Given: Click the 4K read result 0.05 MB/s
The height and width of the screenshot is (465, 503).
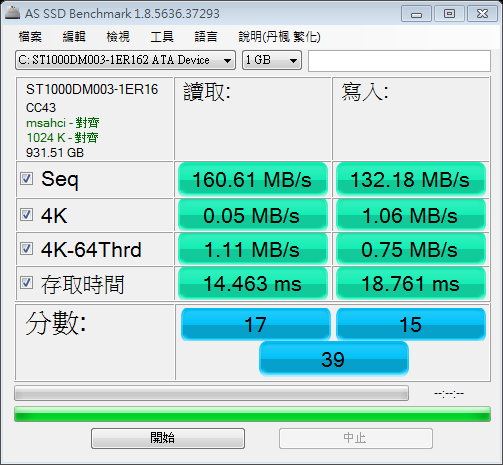Looking at the screenshot, I should [x=253, y=215].
